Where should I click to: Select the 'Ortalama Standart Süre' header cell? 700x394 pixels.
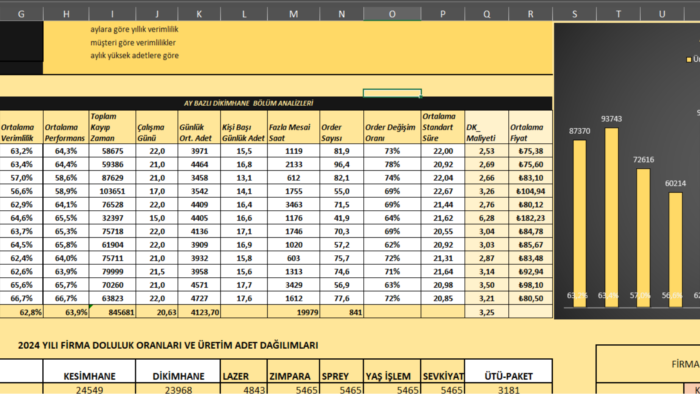pos(443,127)
